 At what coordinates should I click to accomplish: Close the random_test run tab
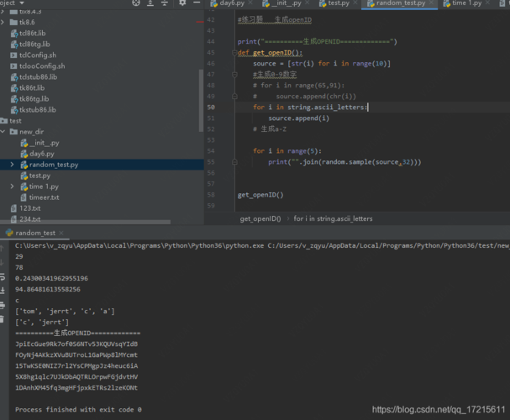(x=61, y=233)
